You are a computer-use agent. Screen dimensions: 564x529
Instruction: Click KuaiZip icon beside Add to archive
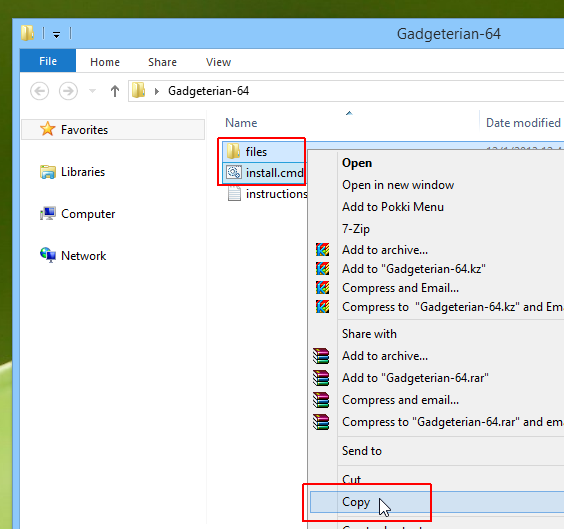coord(322,249)
